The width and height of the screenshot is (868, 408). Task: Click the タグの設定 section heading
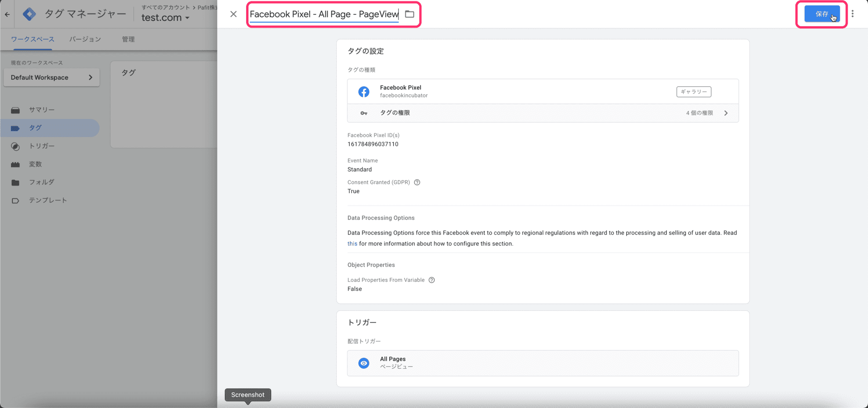click(x=366, y=51)
